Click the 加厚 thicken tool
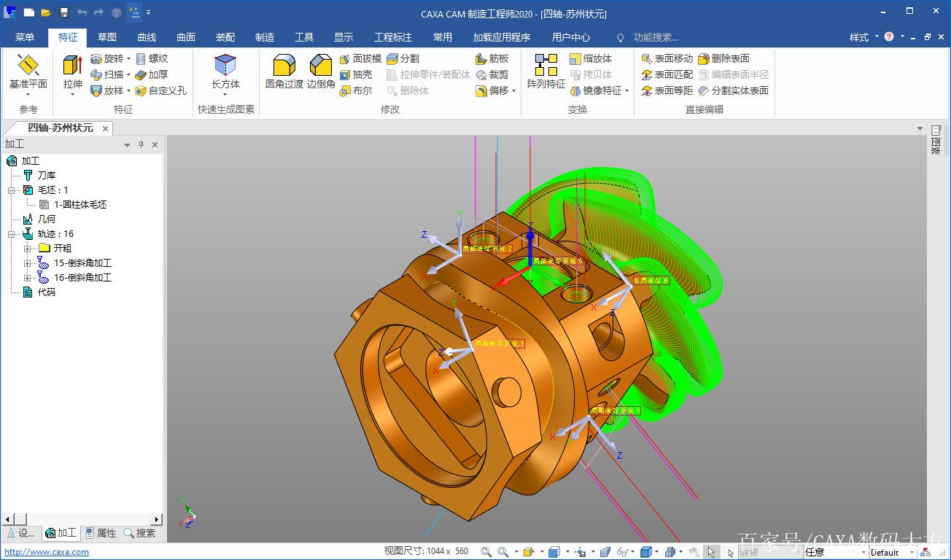Viewport: 951px width, 560px height. (152, 74)
